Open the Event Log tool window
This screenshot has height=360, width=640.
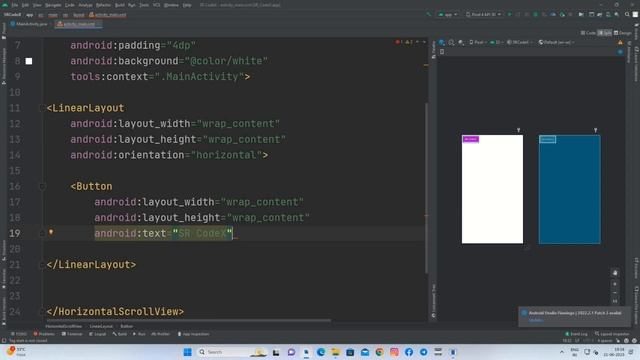[576, 334]
